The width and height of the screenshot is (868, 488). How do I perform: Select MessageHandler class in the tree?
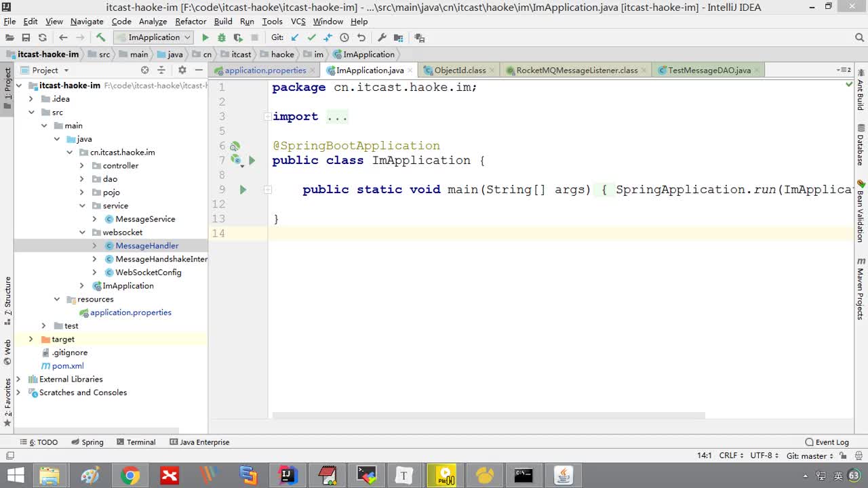(x=146, y=246)
